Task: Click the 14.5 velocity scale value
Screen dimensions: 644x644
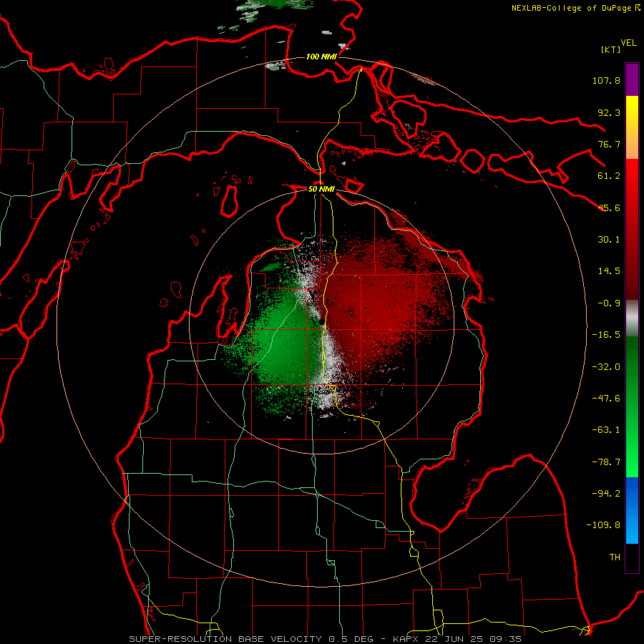Action: click(609, 271)
